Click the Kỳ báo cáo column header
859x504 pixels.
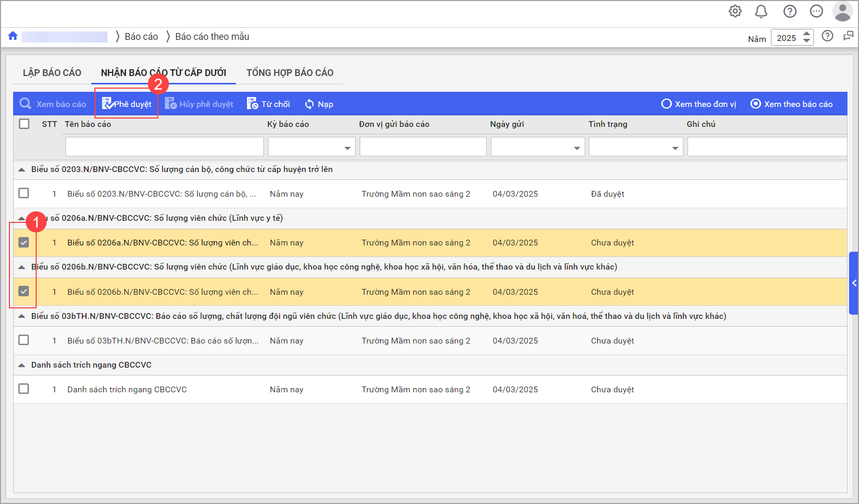(288, 124)
